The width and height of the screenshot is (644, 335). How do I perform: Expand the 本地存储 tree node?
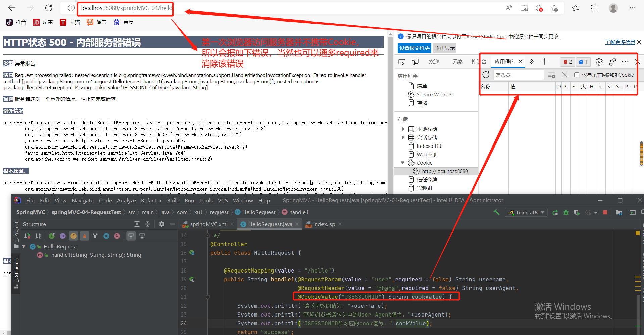click(403, 129)
